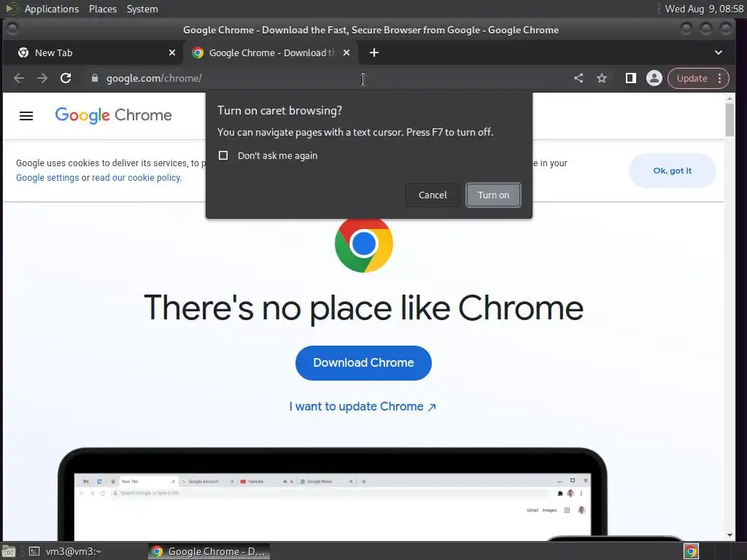Click the scrollbar up arrow

point(729,98)
